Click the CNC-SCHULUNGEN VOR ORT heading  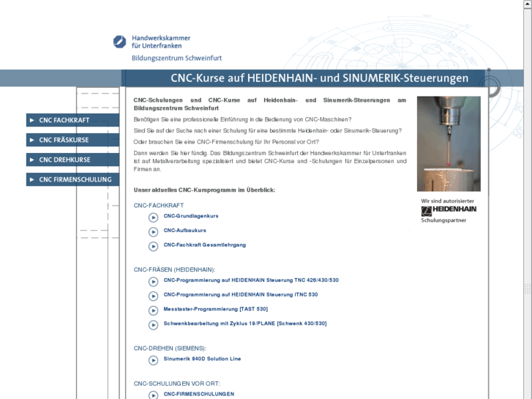point(177,384)
